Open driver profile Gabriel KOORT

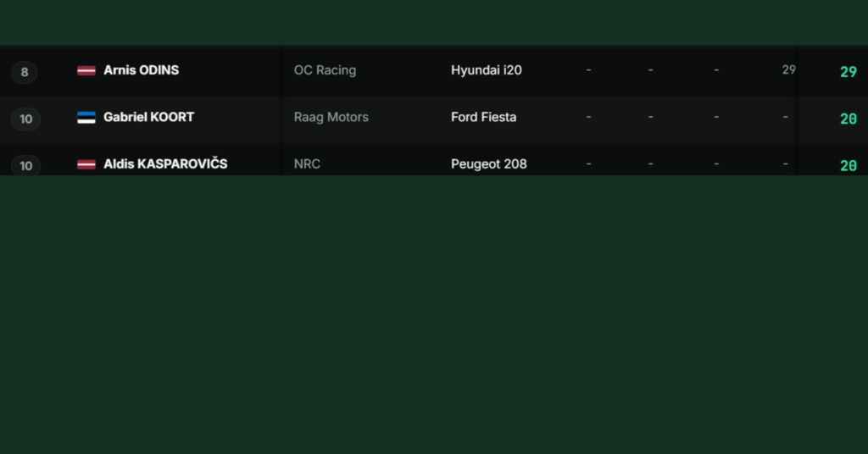pos(149,117)
